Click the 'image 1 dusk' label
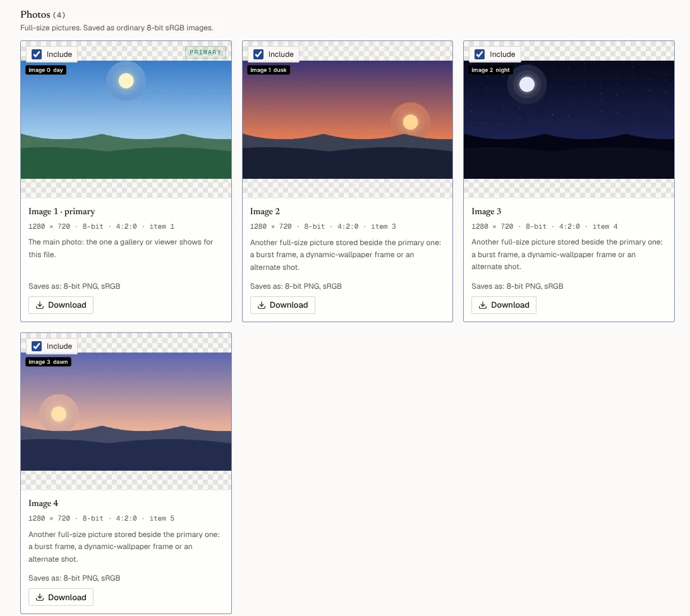The image size is (690, 616). [x=269, y=70]
